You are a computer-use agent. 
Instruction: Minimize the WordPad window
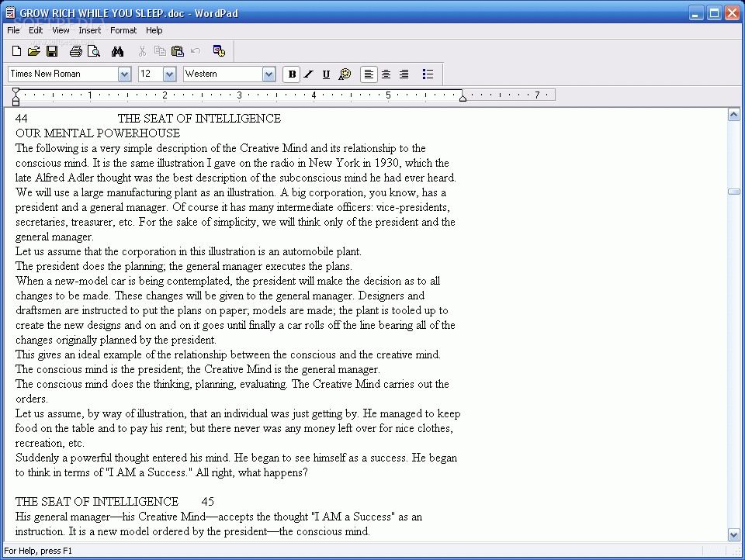[x=696, y=13]
